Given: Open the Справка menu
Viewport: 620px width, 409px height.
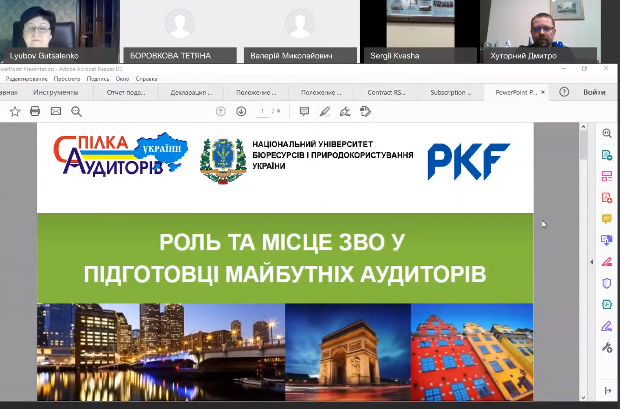Looking at the screenshot, I should click(146, 79).
